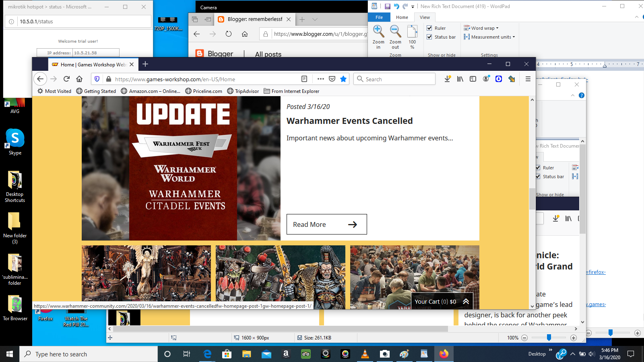Viewport: 644px width, 362px height.
Task: Reload the Games Workshop page in Firefox
Action: [67, 79]
